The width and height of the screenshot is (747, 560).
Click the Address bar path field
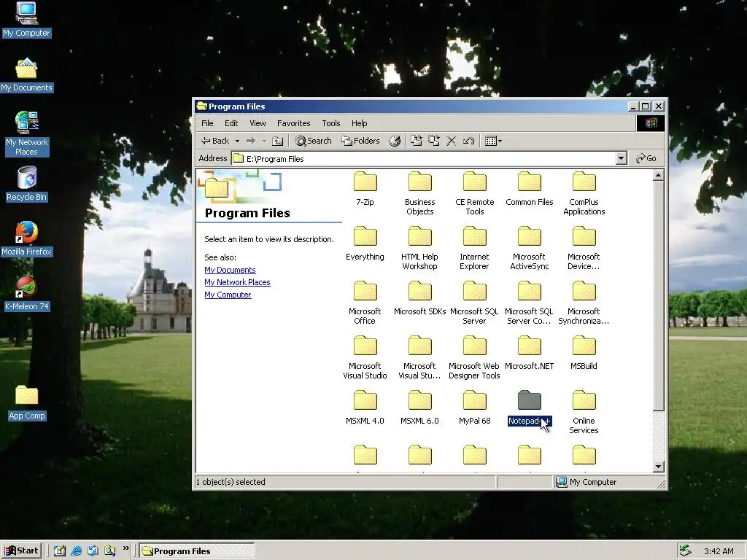point(424,158)
